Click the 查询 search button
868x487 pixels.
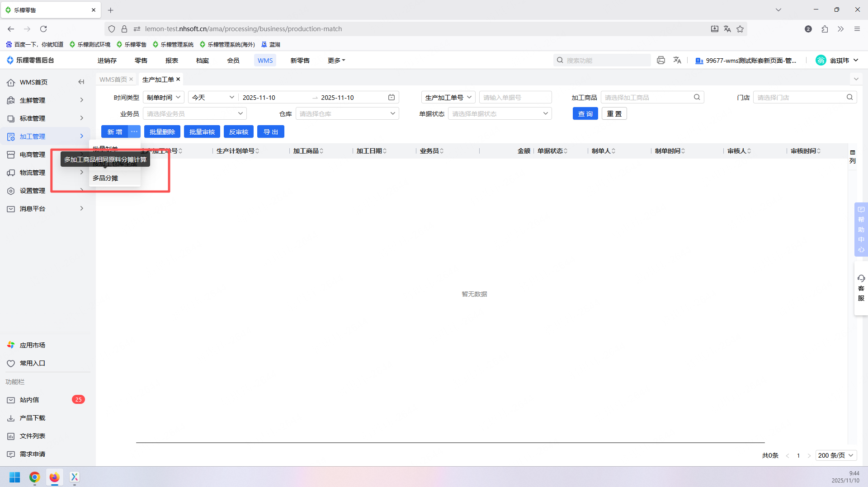point(585,113)
